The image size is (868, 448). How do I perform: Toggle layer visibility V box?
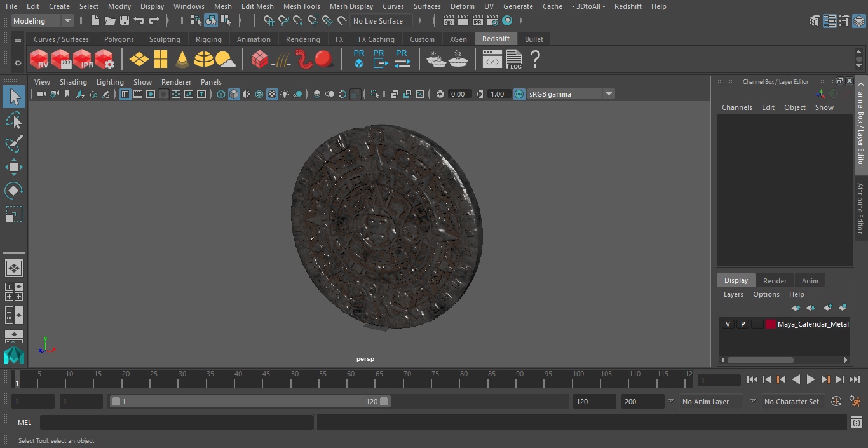728,324
